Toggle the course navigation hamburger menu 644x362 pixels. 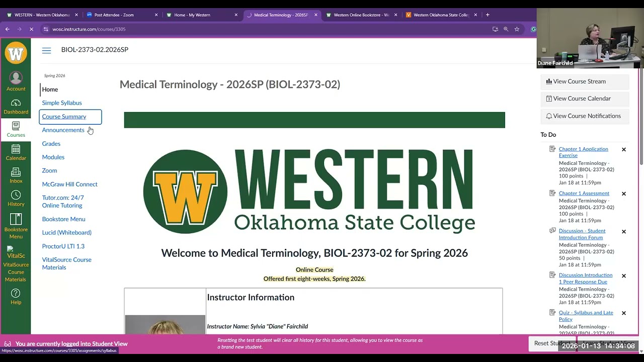(x=46, y=50)
